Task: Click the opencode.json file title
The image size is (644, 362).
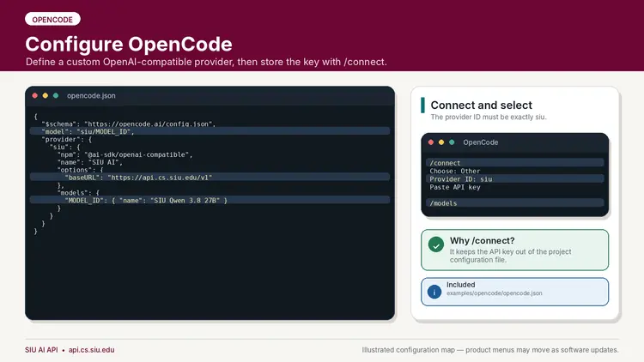Action: click(91, 95)
